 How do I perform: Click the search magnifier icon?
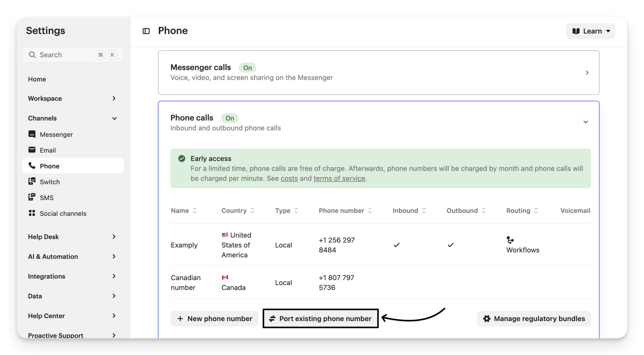32,55
